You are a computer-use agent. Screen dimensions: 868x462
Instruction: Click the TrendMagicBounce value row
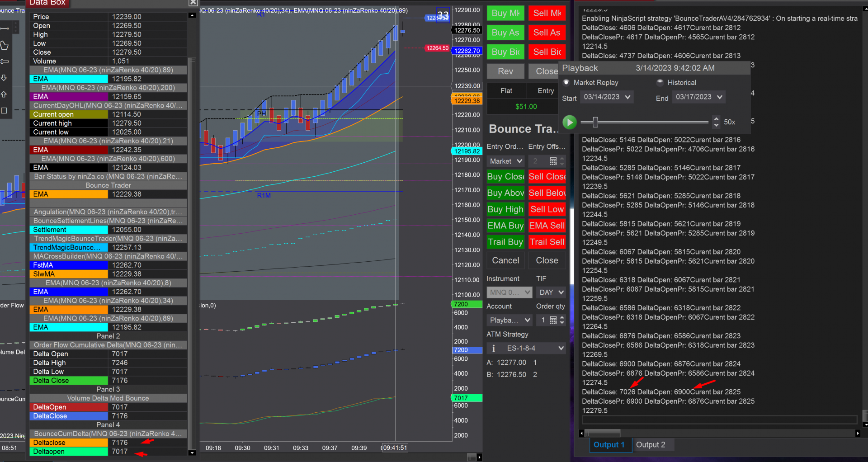click(108, 247)
